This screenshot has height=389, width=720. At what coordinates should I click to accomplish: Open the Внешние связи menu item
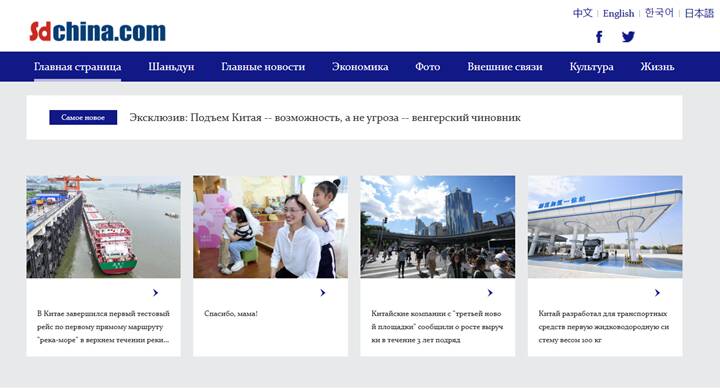click(x=505, y=67)
